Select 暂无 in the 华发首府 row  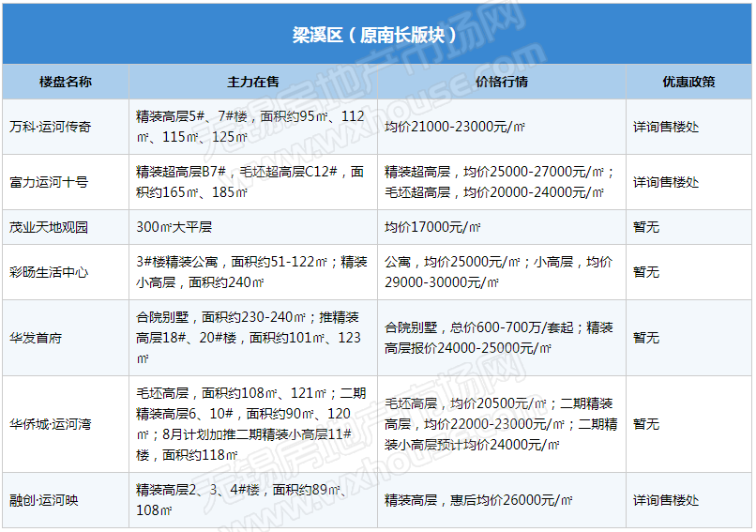pyautogui.click(x=646, y=338)
